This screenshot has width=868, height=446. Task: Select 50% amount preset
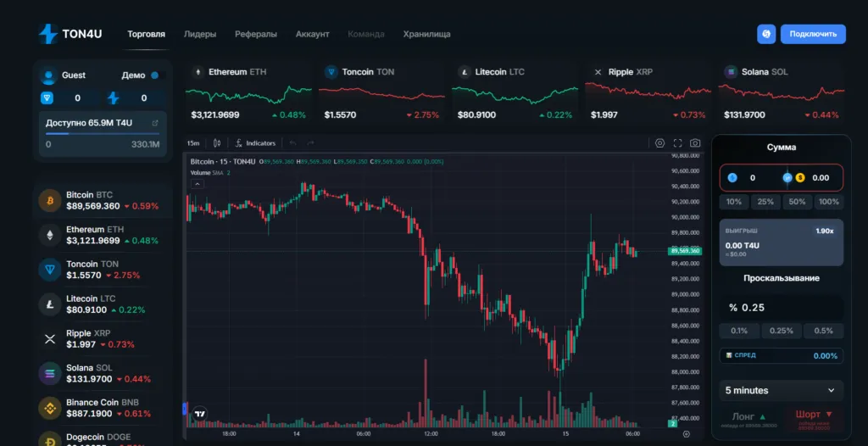[797, 202]
